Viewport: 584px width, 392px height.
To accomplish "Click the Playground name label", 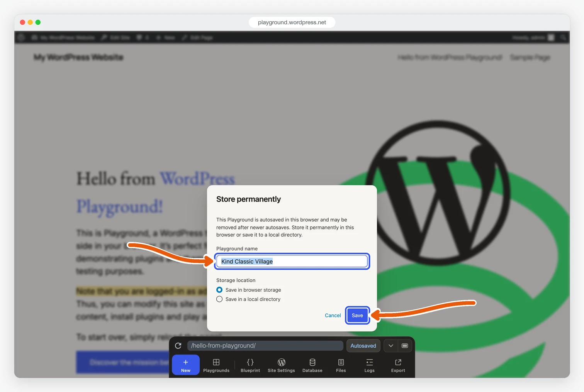I will coord(237,248).
